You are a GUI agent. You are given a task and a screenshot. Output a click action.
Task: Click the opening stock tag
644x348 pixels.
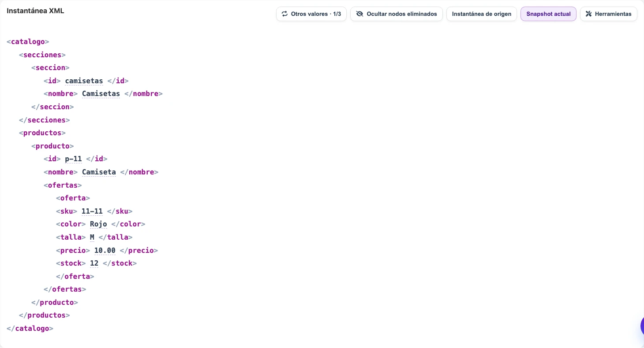pyautogui.click(x=71, y=263)
